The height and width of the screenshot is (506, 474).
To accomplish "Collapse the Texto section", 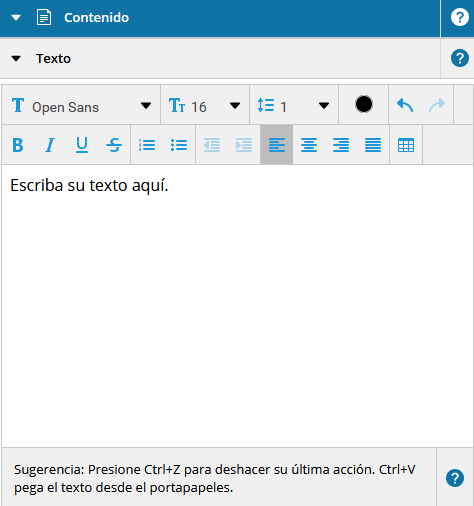I will click(x=16, y=59).
